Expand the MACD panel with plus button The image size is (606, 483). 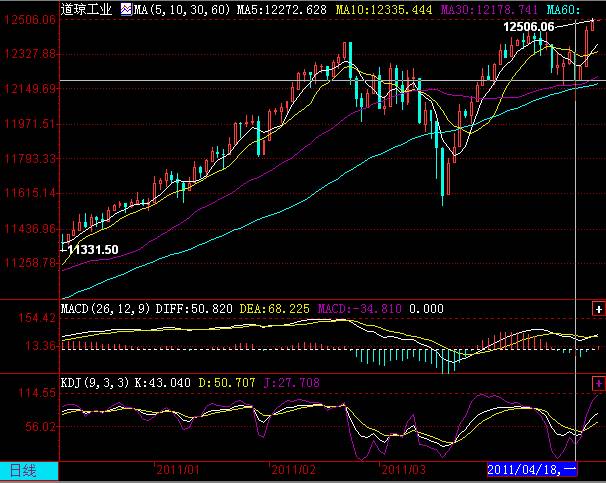coord(599,309)
